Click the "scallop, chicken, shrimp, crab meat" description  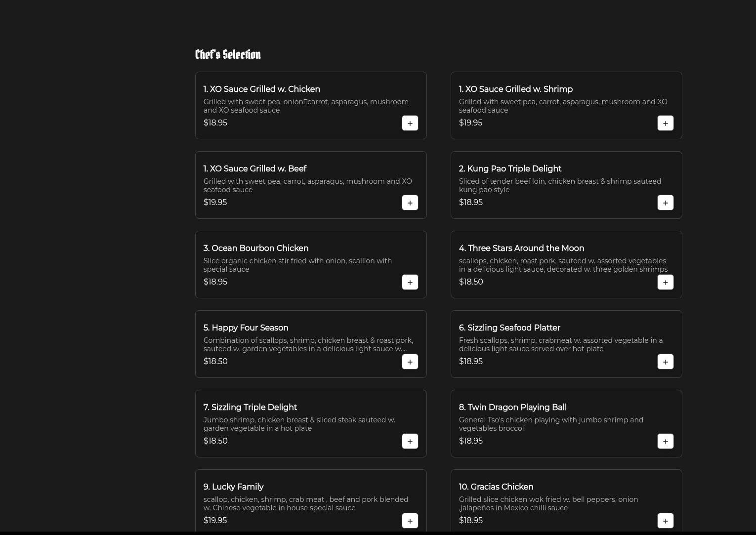(306, 503)
